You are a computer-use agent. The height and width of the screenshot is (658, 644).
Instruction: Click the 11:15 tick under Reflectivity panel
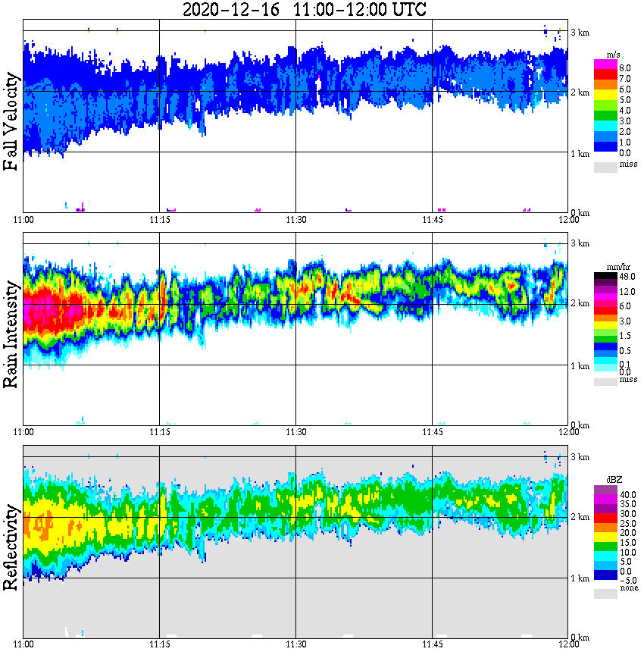160,644
